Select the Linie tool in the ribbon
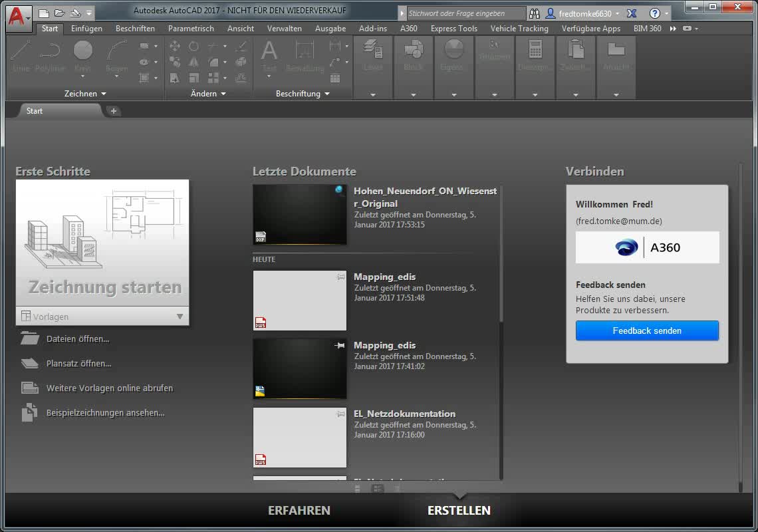The height and width of the screenshot is (532, 758). (21, 58)
